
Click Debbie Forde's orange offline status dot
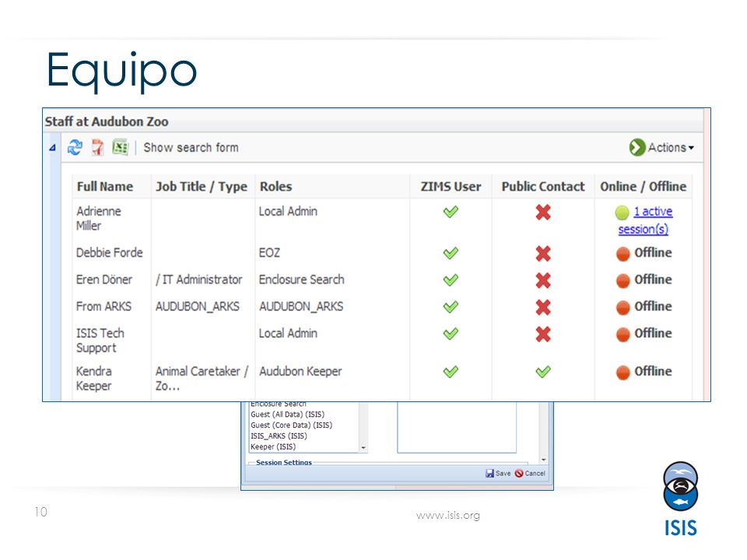point(623,254)
